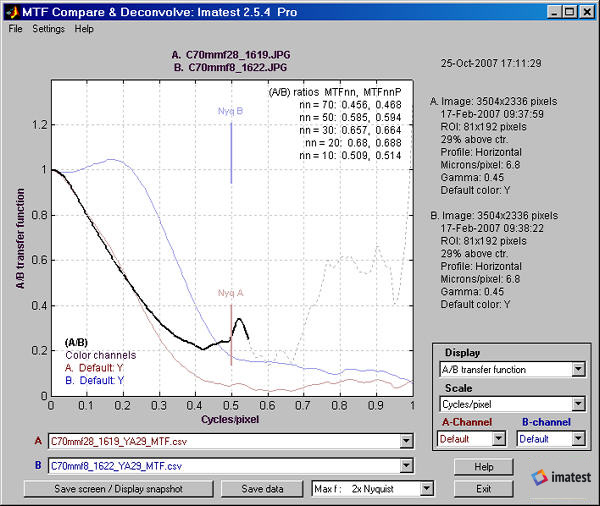
Task: Click the (A/B) legend label in plot
Action: click(76, 343)
